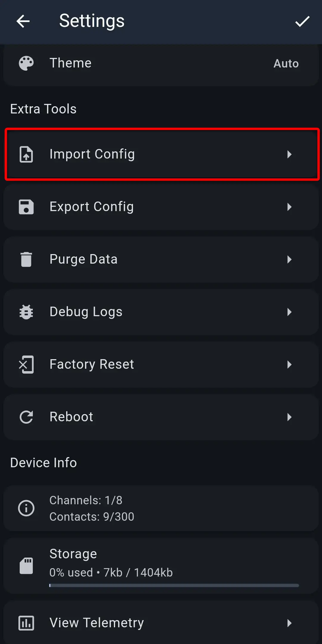The image size is (322, 644).
Task: Tap the Reboot circular arrow icon
Action: point(26,417)
